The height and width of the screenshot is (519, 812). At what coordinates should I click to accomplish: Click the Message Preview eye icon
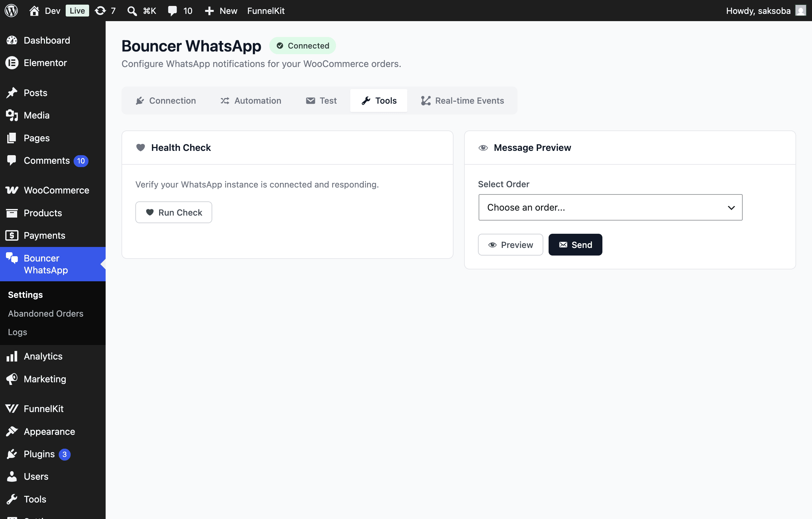click(x=483, y=148)
